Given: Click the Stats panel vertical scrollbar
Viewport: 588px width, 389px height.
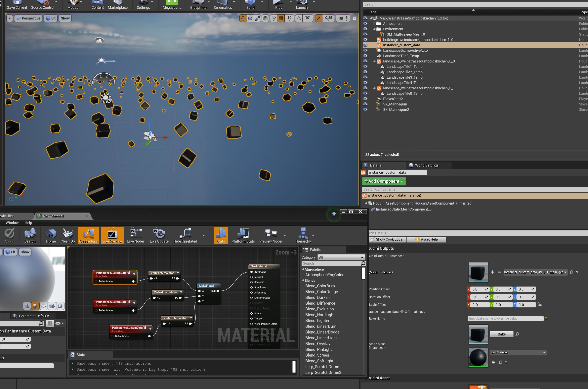Looking at the screenshot, I should [294, 367].
